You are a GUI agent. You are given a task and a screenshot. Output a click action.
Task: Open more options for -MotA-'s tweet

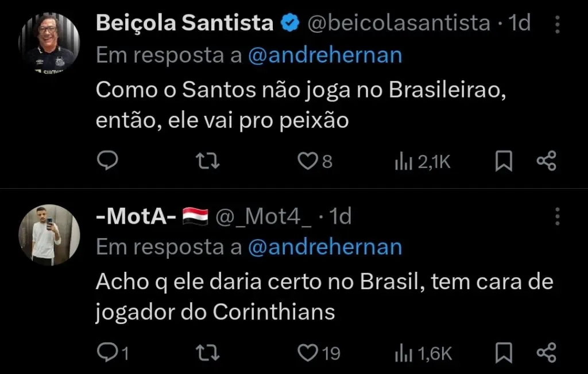pyautogui.click(x=556, y=216)
